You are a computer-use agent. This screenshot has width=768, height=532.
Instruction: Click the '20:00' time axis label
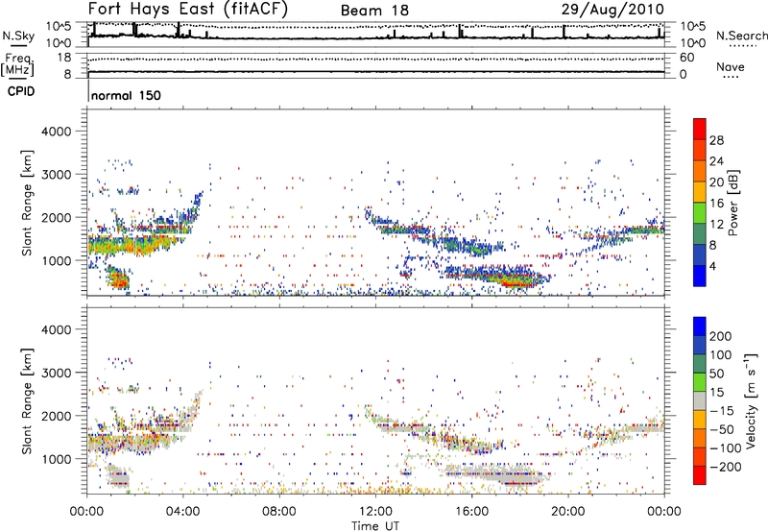[568, 512]
